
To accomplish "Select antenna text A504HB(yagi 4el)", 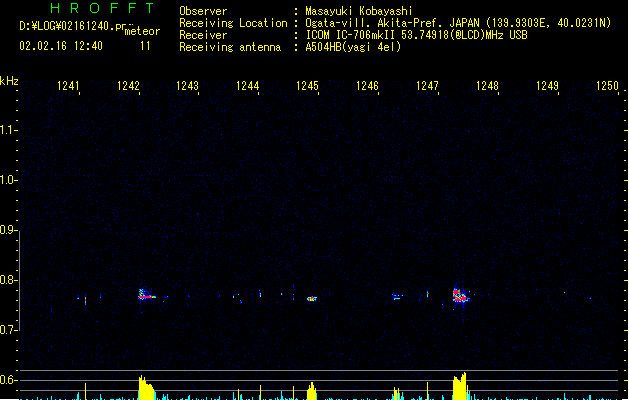I will 353,47.
